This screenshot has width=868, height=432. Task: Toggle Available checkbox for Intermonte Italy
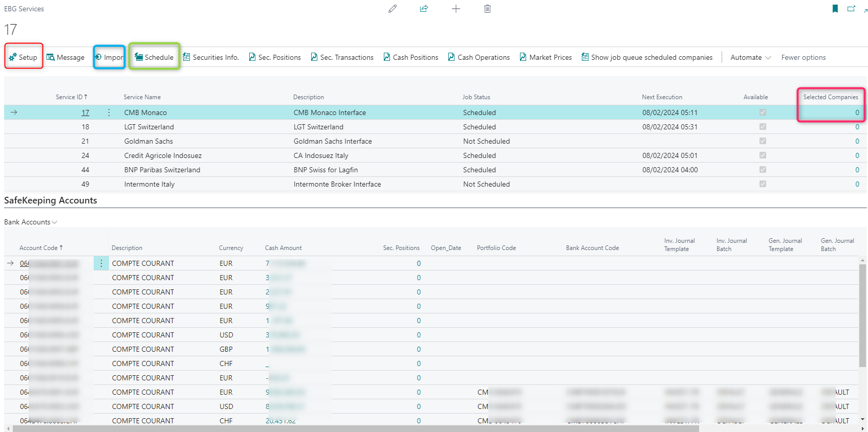click(x=763, y=184)
